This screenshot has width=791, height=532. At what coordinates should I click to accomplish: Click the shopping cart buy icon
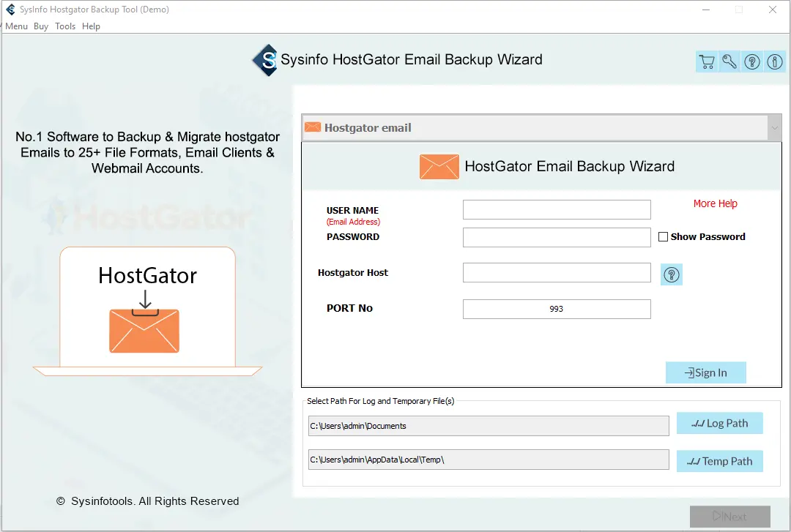tap(707, 61)
